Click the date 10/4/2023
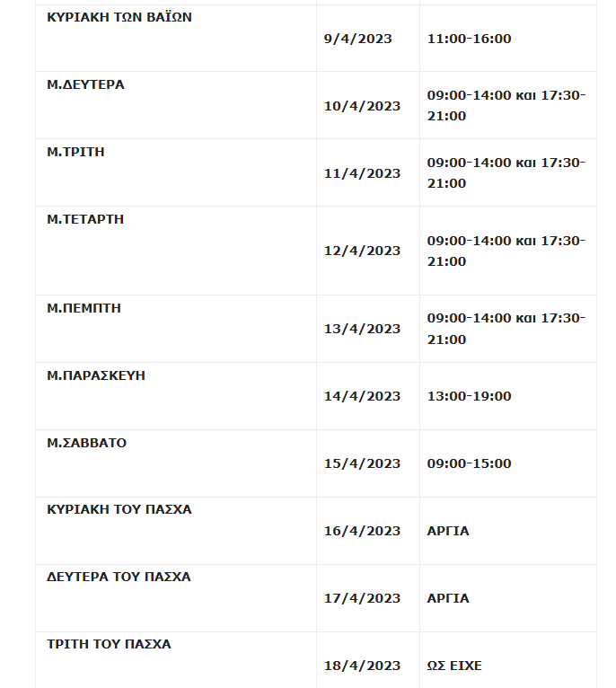 pyautogui.click(x=362, y=106)
